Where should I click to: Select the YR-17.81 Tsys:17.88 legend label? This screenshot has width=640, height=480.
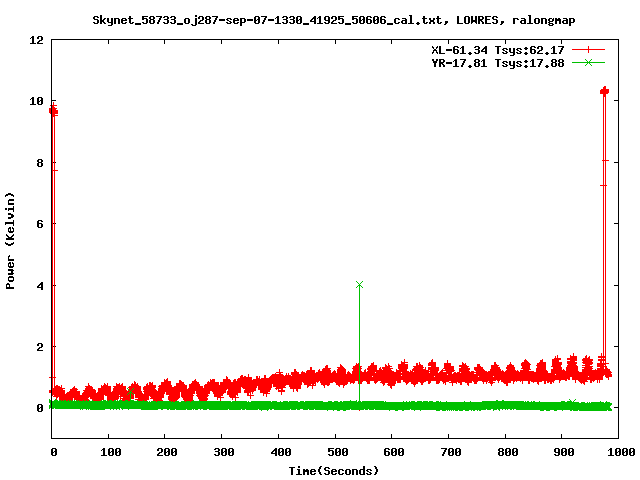pos(498,63)
